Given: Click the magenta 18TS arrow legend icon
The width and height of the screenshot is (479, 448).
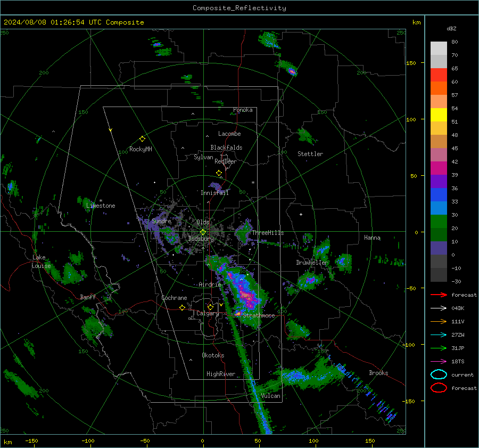Looking at the screenshot, I should tap(439, 362).
